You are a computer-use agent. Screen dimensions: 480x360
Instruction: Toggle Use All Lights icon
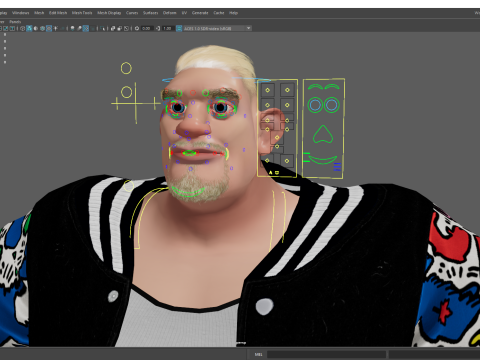pos(55,28)
